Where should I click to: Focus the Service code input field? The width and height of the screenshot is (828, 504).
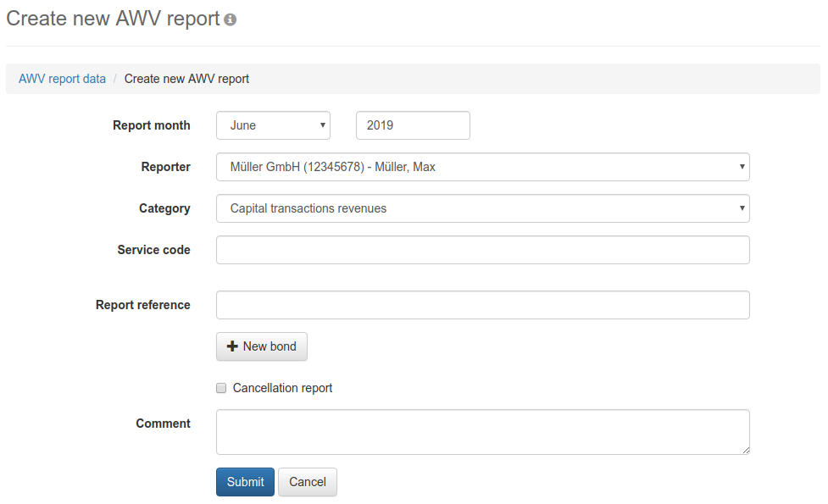point(483,250)
